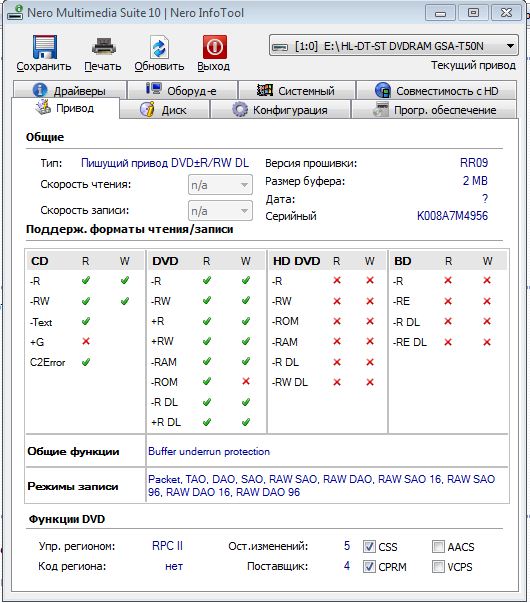Click the Текущий привод label
530x603 pixels.
tap(473, 65)
